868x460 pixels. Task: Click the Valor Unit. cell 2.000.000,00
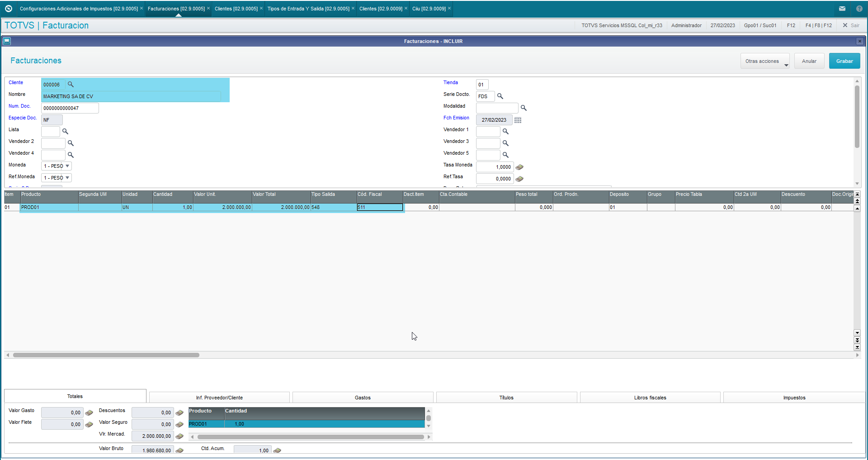(222, 207)
